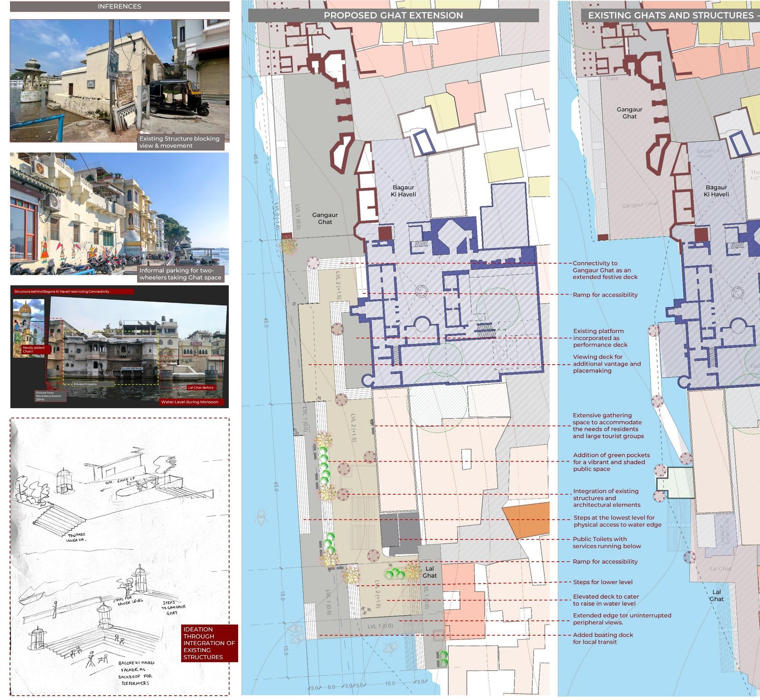
Task: Click the Gangaur Ghat label on the proposed plan
Action: (x=325, y=218)
